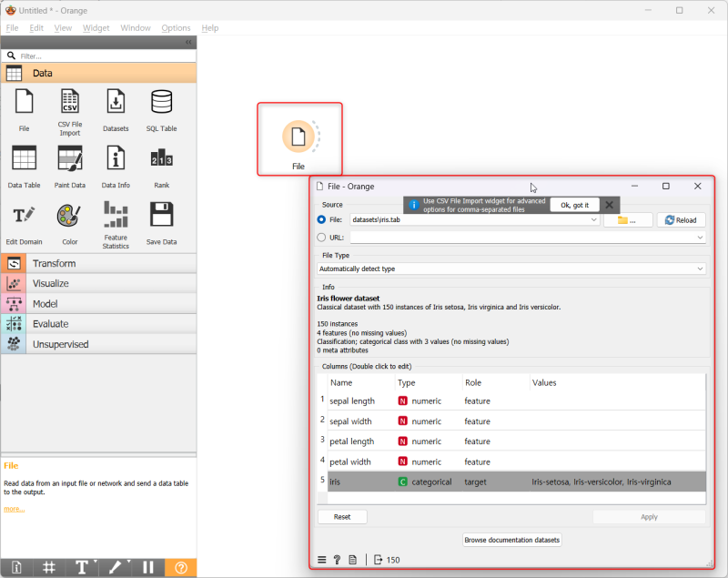Image resolution: width=728 pixels, height=578 pixels.
Task: Open the more... description link
Action: [15, 509]
